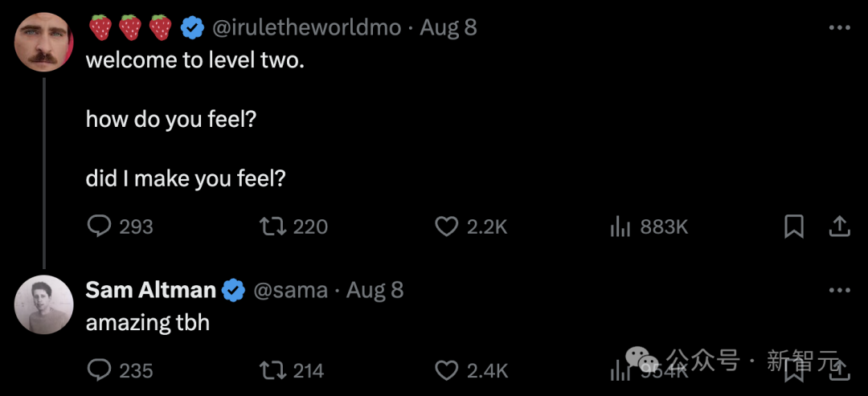Share the first tweet via upload icon
This screenshot has height=396, width=868.
[839, 227]
